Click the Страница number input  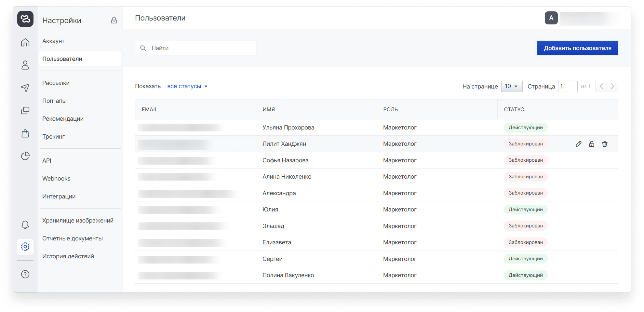(x=568, y=86)
